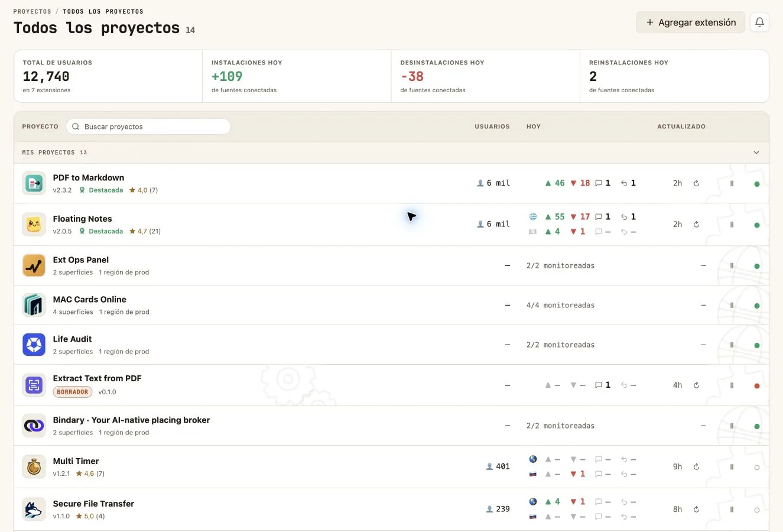
Task: Click the PDF to Markdown app icon
Action: (34, 183)
